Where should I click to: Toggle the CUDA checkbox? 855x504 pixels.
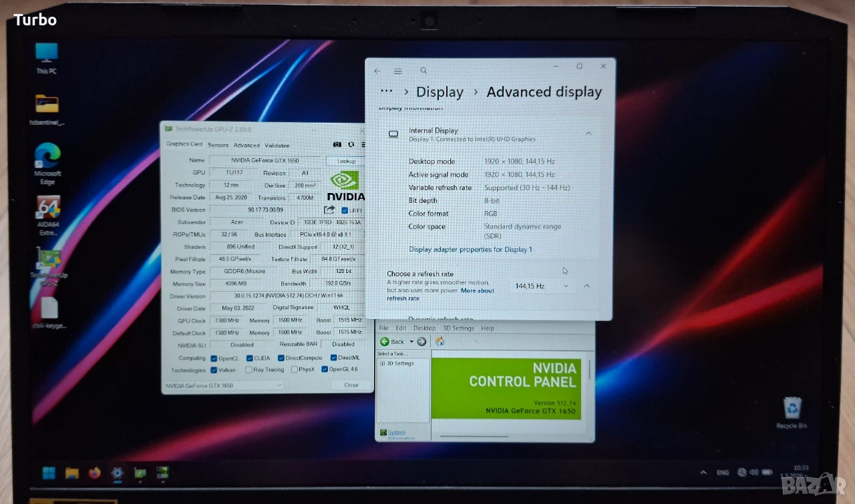coord(248,358)
